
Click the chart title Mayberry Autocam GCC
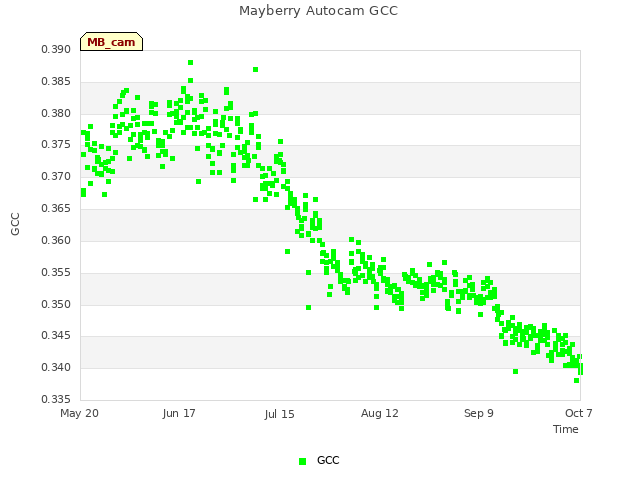pyautogui.click(x=318, y=11)
